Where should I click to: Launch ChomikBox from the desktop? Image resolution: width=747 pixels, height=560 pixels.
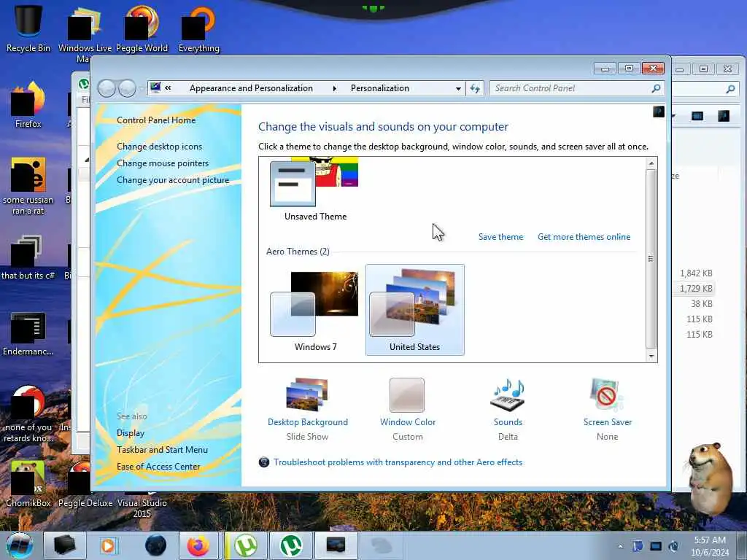click(28, 484)
